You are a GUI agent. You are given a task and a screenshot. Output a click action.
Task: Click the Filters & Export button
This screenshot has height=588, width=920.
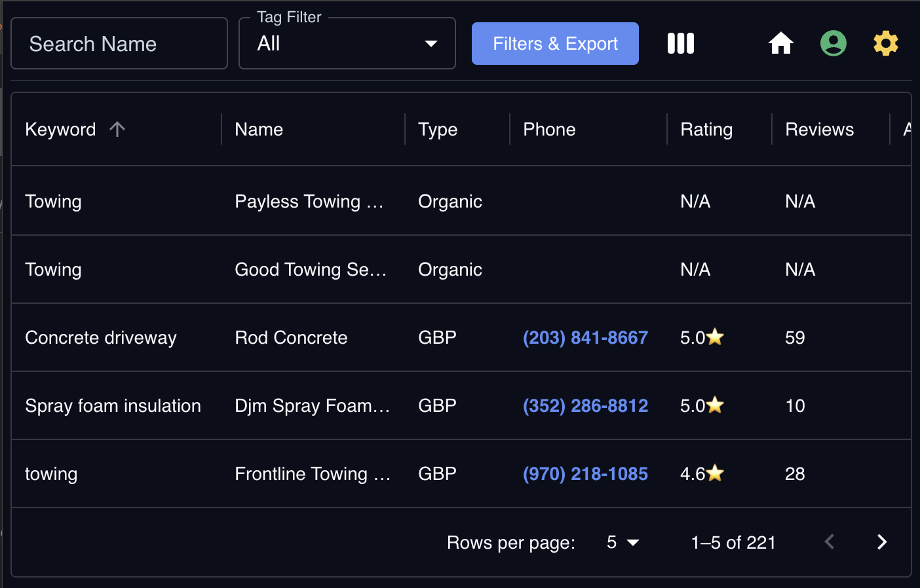pyautogui.click(x=555, y=44)
